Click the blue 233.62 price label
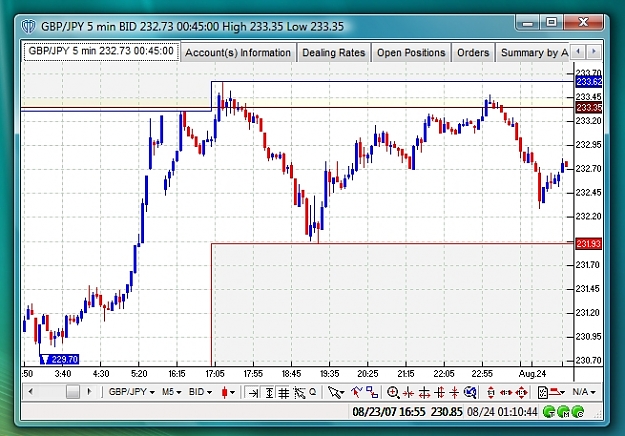625x436 pixels. tap(589, 82)
